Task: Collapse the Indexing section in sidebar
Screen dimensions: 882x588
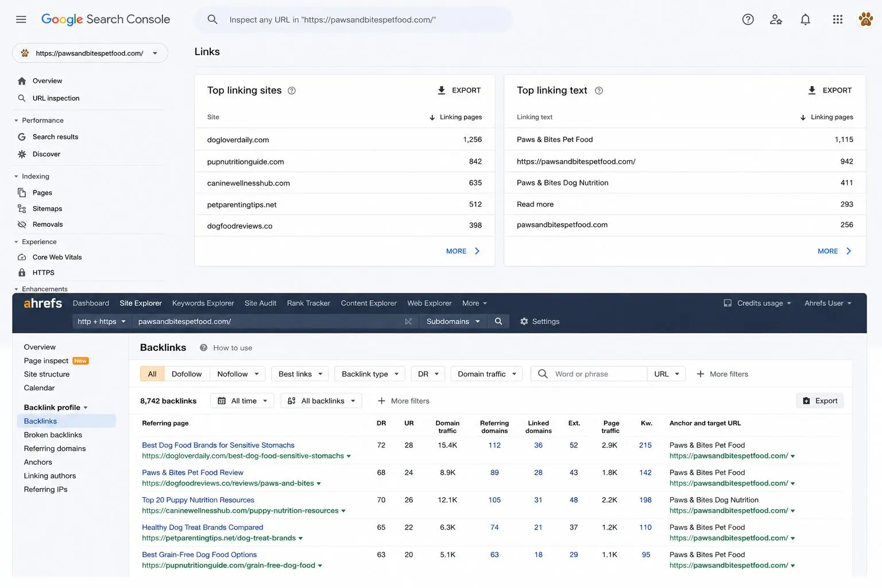Action: (16, 176)
